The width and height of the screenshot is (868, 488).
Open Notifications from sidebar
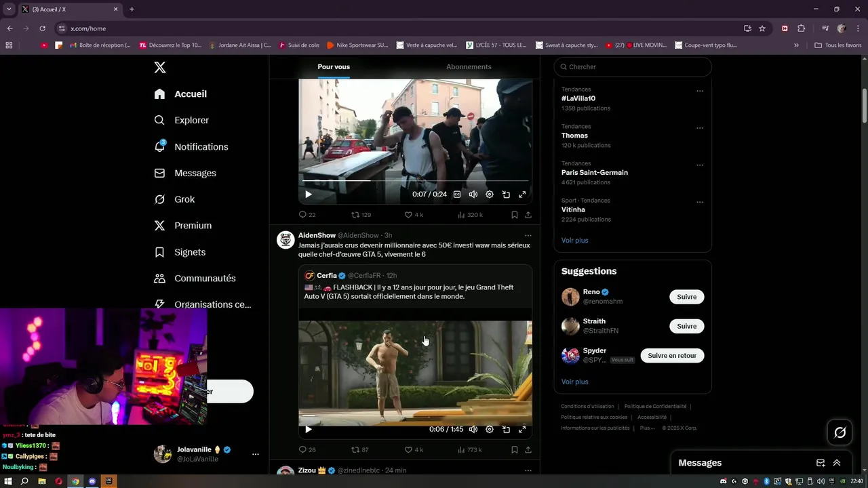191,146
